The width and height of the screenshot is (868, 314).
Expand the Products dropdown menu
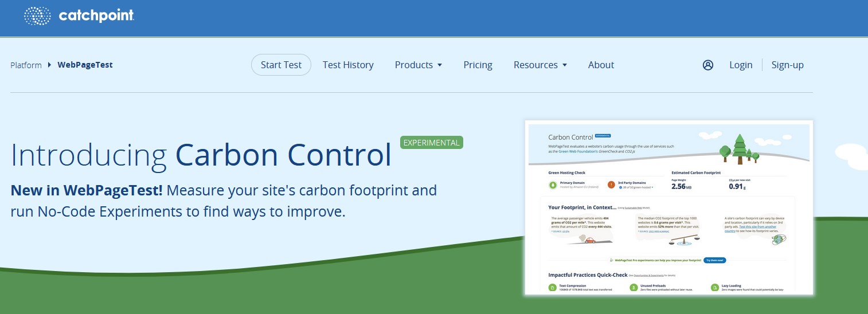(x=419, y=65)
